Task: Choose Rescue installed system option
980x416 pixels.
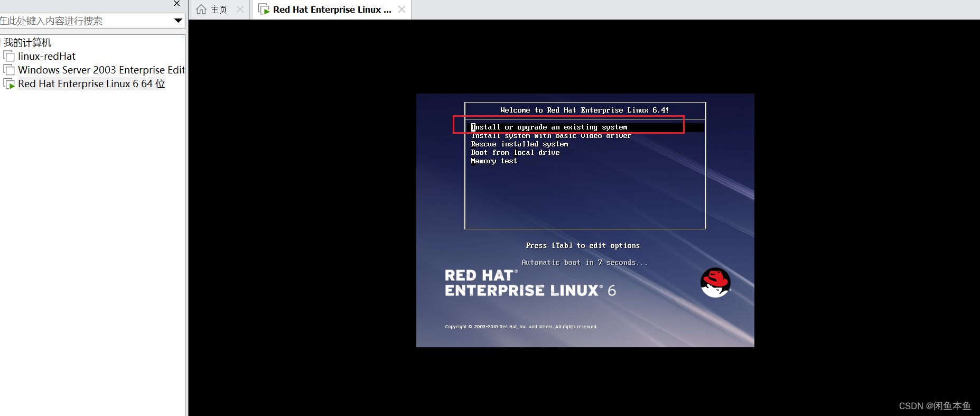Action: coord(519,144)
